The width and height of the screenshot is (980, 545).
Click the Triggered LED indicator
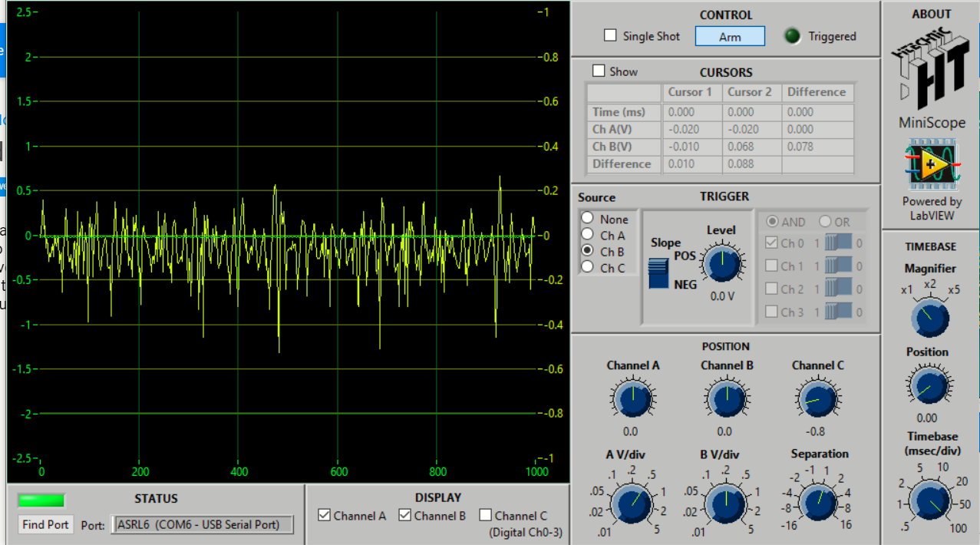(793, 36)
